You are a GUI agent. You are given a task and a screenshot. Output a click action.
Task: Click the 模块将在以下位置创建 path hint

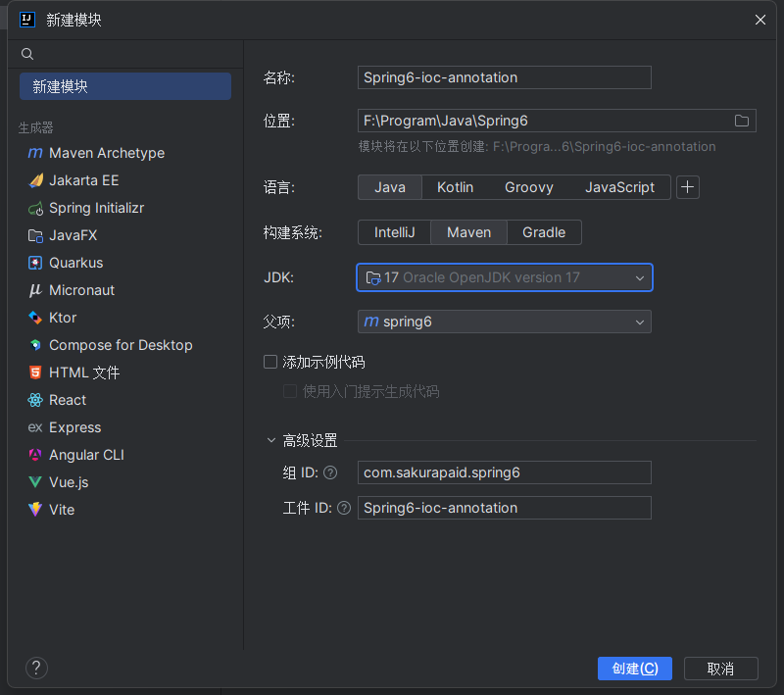pyautogui.click(x=537, y=146)
